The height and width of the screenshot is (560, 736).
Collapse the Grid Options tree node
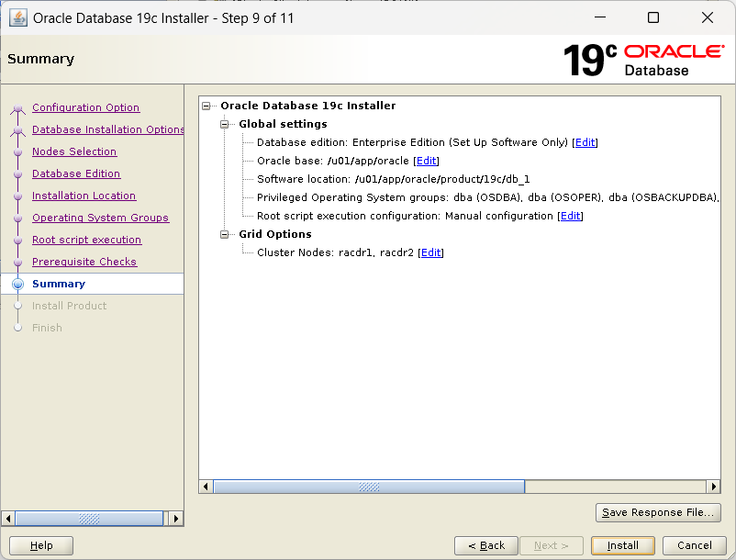click(x=224, y=234)
